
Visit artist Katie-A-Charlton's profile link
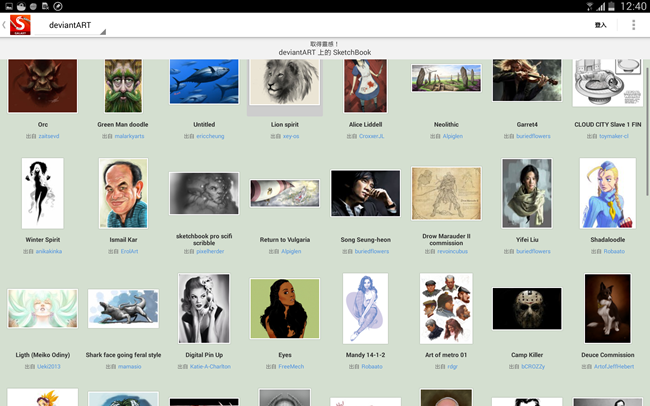click(210, 367)
